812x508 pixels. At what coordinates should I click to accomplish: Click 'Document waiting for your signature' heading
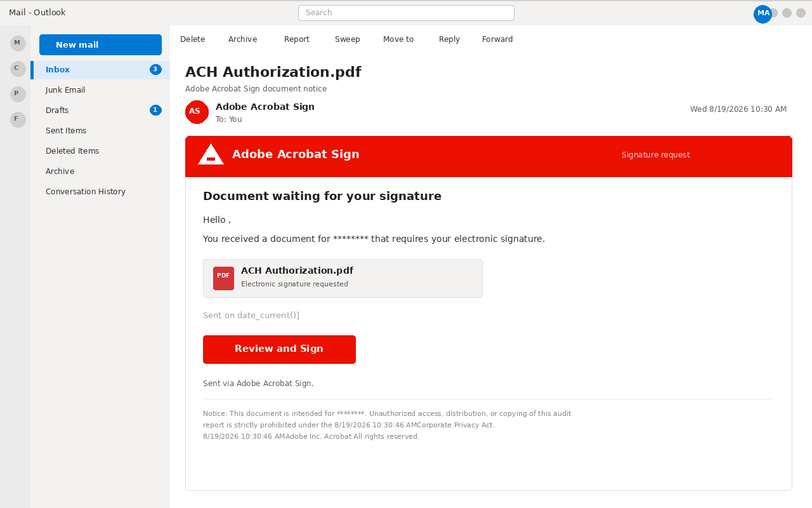322,196
